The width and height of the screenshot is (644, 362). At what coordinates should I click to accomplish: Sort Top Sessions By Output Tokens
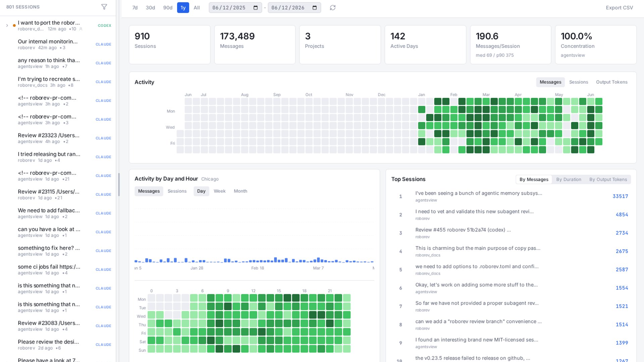click(608, 179)
